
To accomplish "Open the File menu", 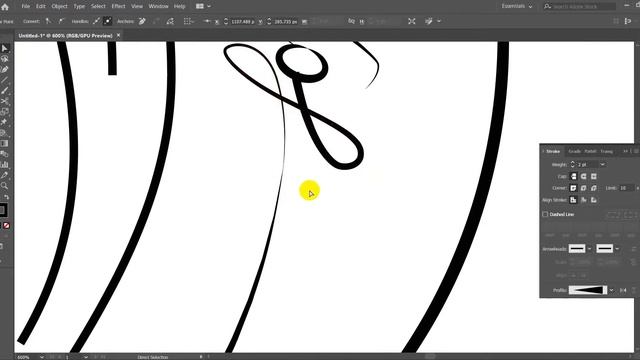I will [x=26, y=7].
